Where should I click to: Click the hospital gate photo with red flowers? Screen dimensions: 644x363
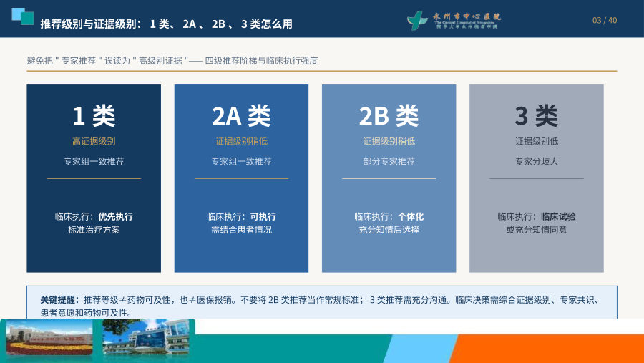pyautogui.click(x=49, y=339)
